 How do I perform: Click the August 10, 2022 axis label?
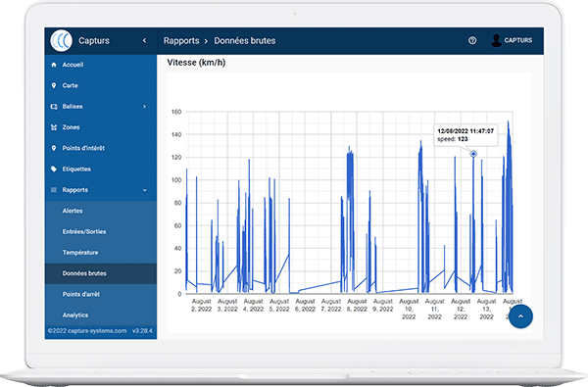409,309
